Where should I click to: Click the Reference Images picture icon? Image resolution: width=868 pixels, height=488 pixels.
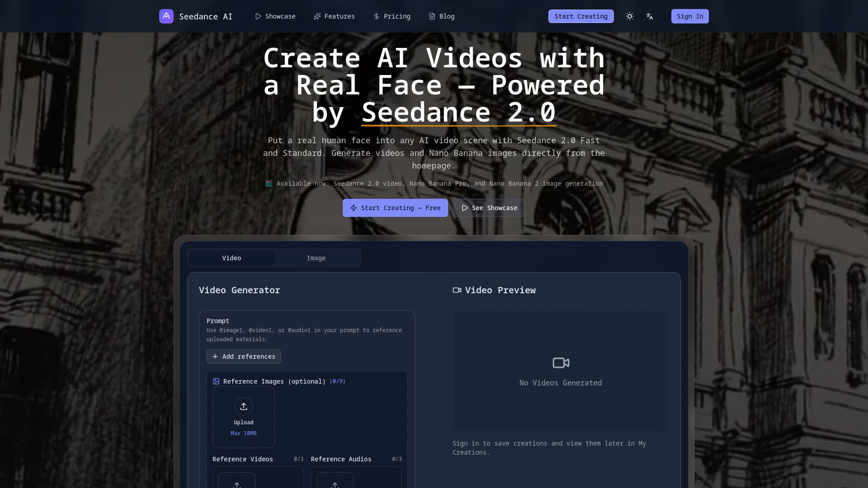pos(216,381)
